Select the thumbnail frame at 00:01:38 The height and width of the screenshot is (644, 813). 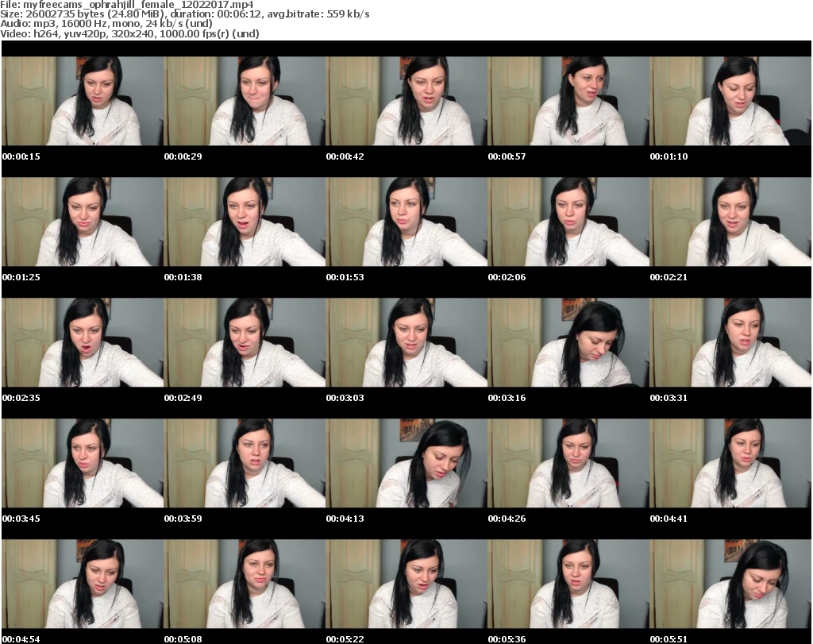click(x=245, y=222)
